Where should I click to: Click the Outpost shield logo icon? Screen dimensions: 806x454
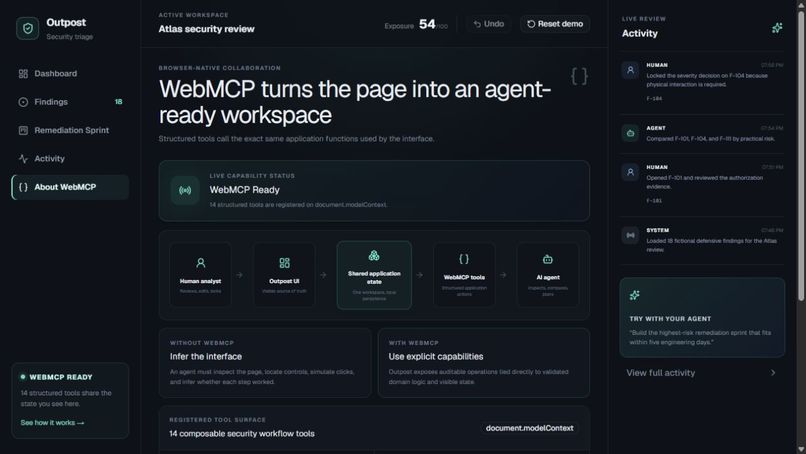(x=27, y=29)
